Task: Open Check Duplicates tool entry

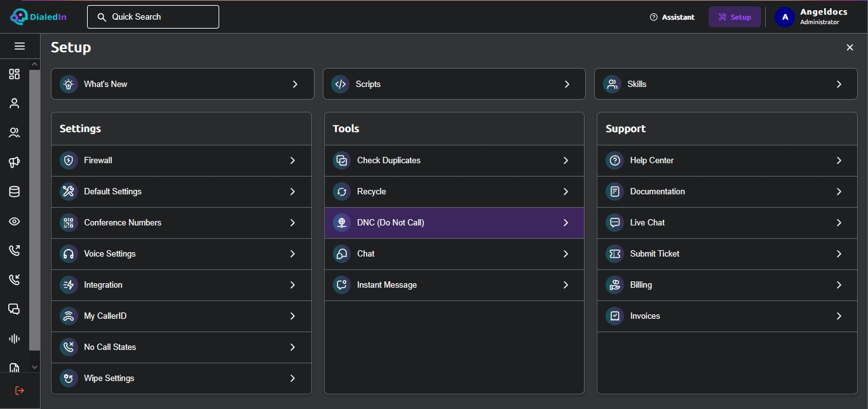Action: coord(454,161)
